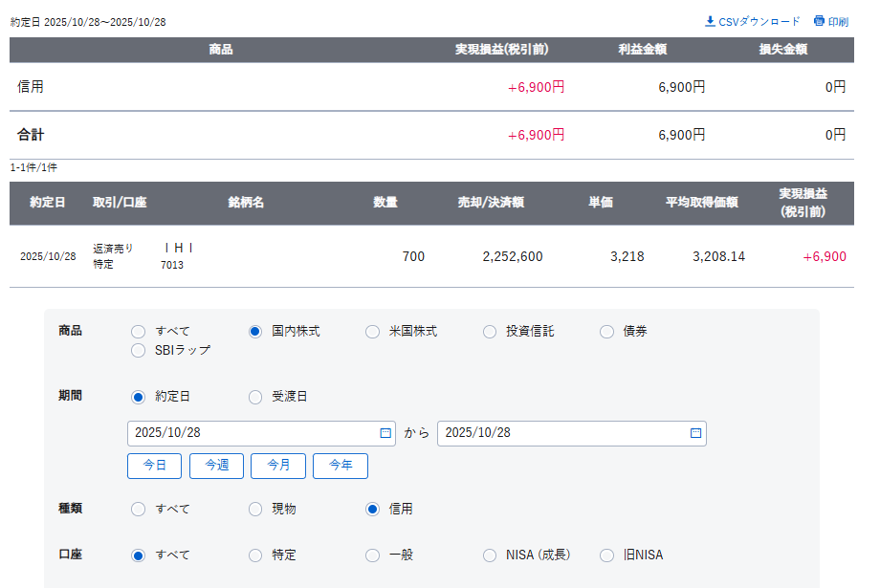Click the printer icon for 印刷
This screenshot has height=588, width=880.
819,21
